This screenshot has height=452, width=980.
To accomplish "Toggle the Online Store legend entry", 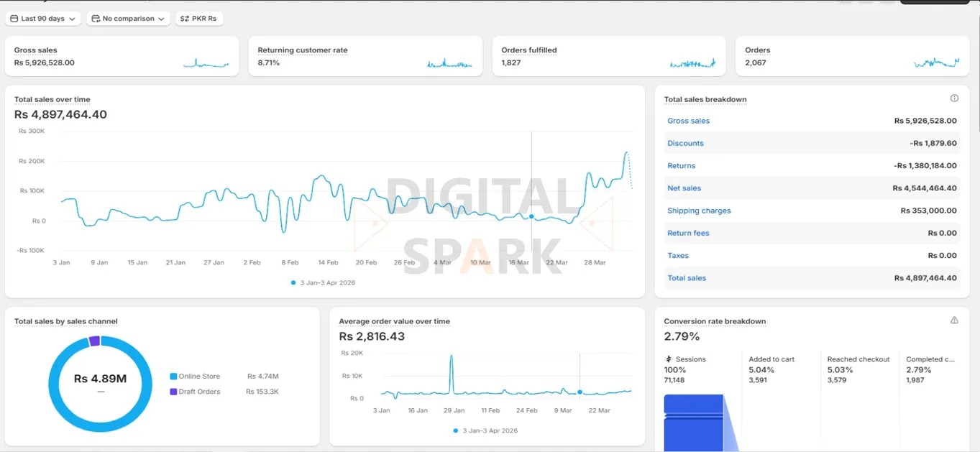I will [x=200, y=376].
